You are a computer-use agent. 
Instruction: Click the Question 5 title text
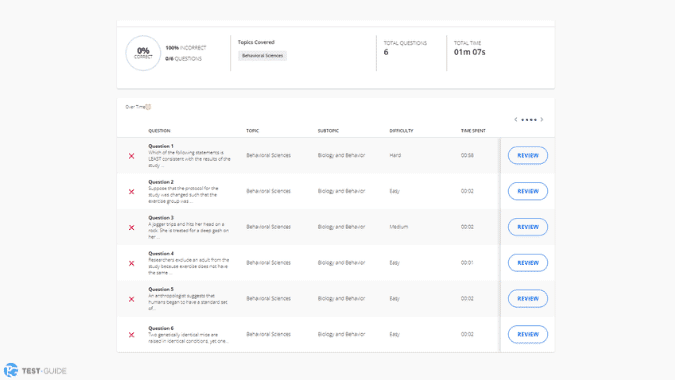(161, 289)
